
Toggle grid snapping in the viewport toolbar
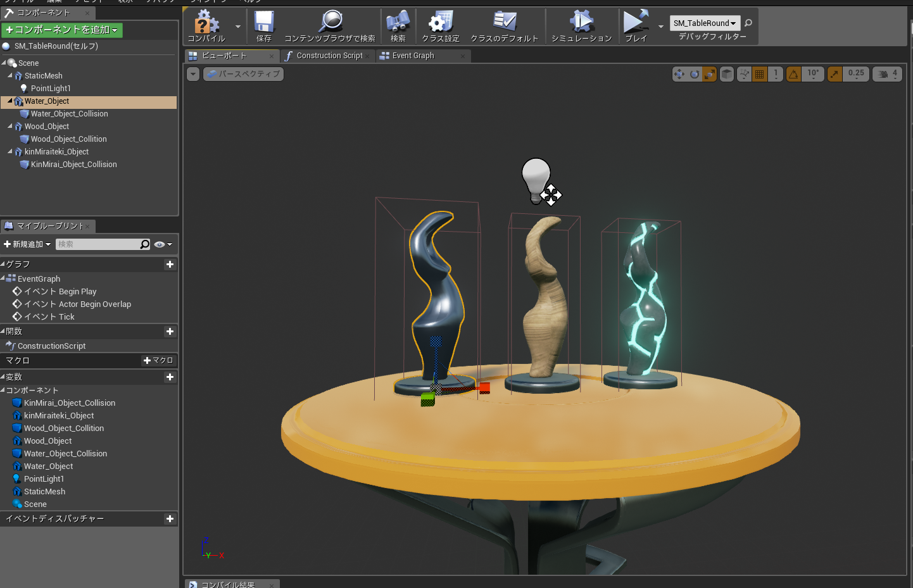[x=760, y=74]
